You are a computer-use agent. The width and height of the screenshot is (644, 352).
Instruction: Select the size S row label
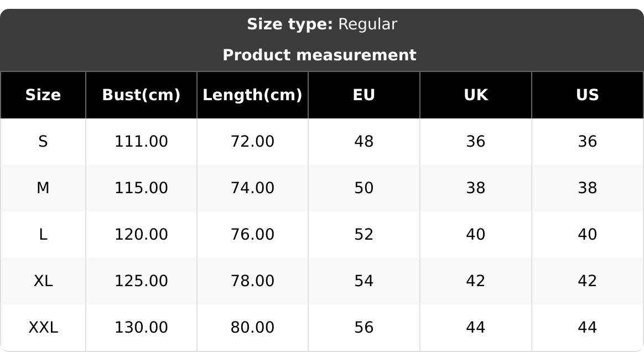point(43,142)
